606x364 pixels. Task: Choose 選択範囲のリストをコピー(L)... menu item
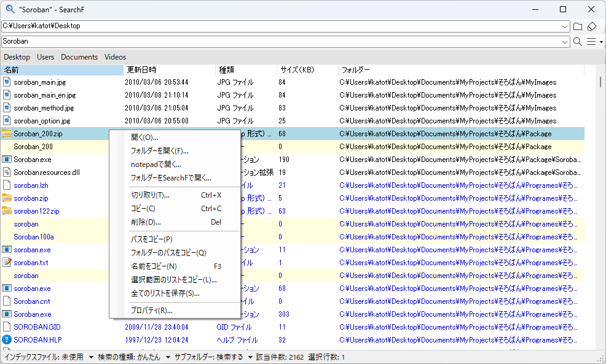pyautogui.click(x=175, y=280)
